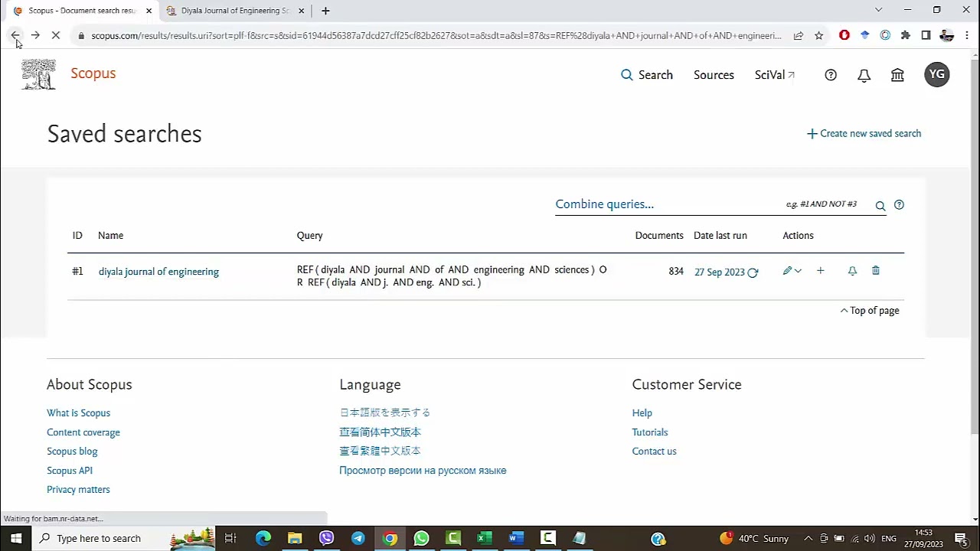Click 834 documents count

pos(675,272)
